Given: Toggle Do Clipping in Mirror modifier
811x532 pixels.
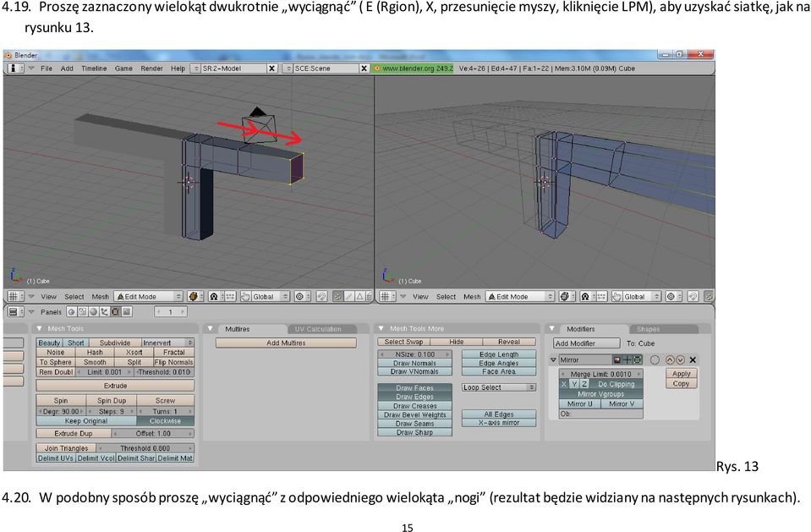Looking at the screenshot, I should pos(616,384).
